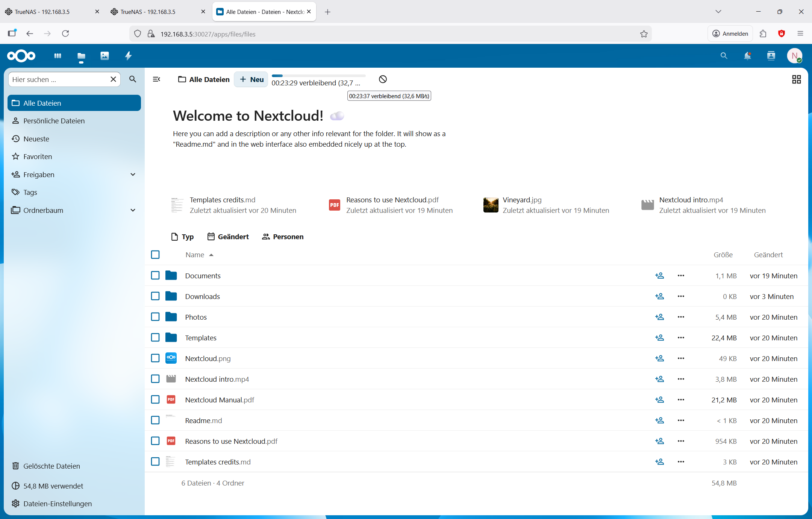
Task: Go to Gelöschte Dateien view
Action: pos(52,466)
